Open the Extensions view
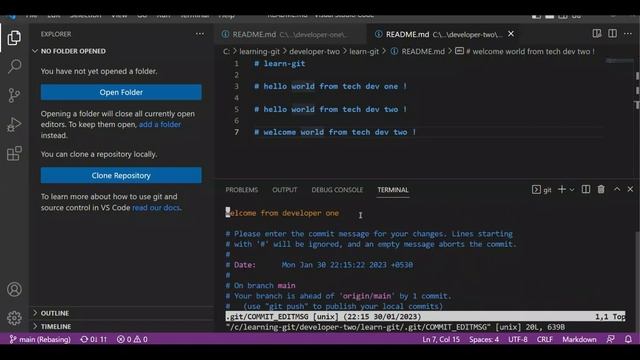Image resolution: width=640 pixels, height=360 pixels. 14,153
